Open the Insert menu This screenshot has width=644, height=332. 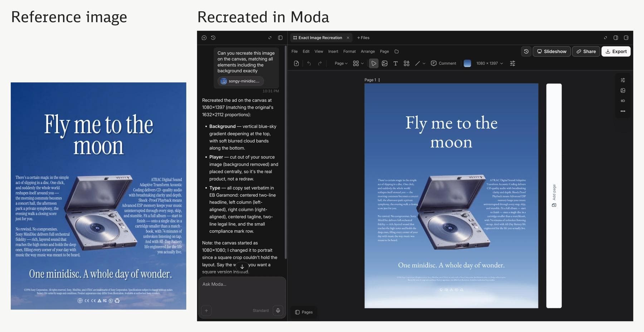coord(333,52)
